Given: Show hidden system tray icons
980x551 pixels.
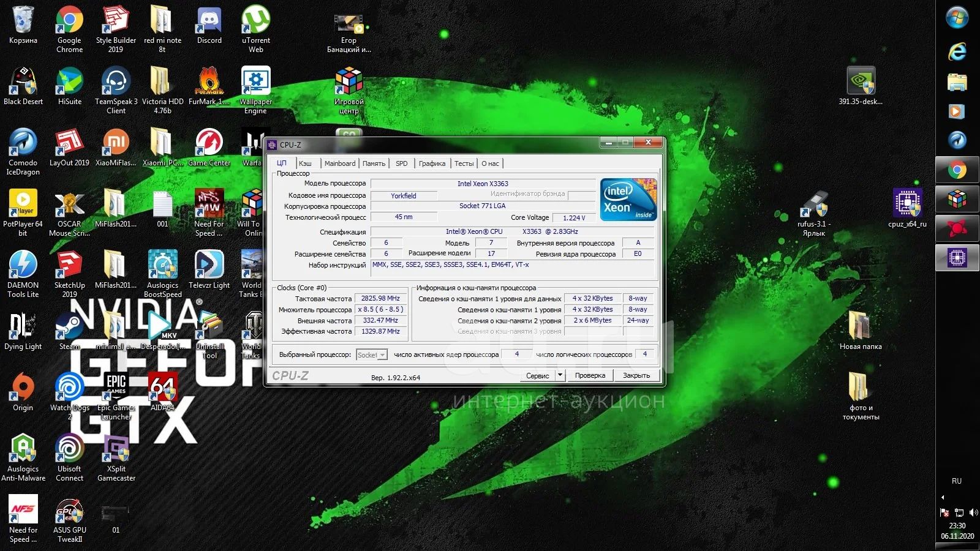Looking at the screenshot, I should (x=943, y=497).
